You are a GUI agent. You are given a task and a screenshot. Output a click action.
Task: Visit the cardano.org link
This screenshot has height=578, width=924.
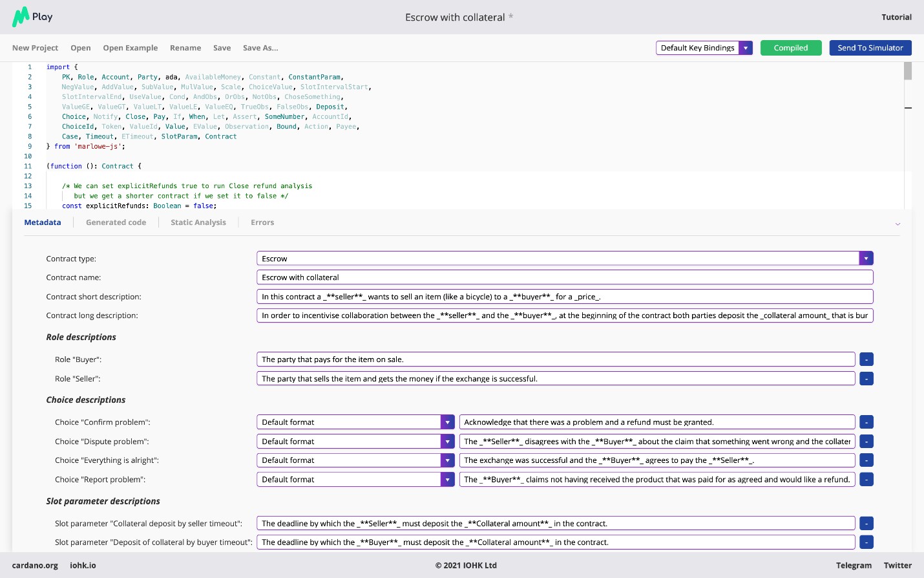(x=35, y=566)
